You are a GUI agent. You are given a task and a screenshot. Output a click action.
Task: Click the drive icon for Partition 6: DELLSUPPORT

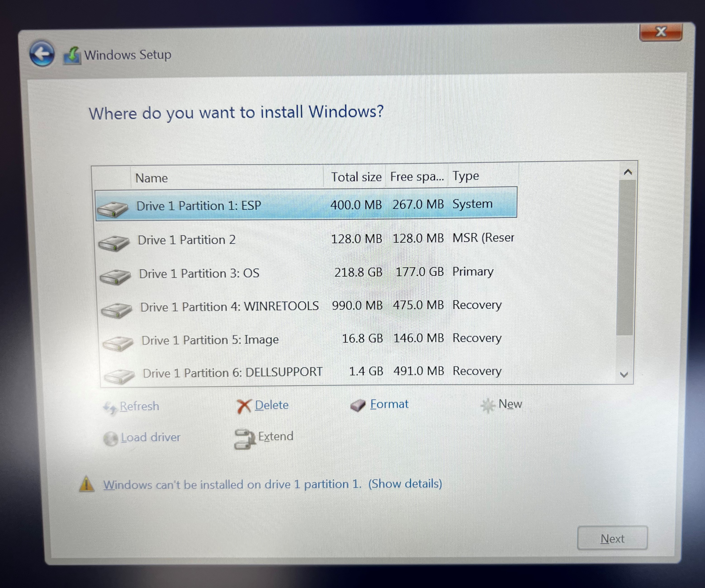[119, 376]
